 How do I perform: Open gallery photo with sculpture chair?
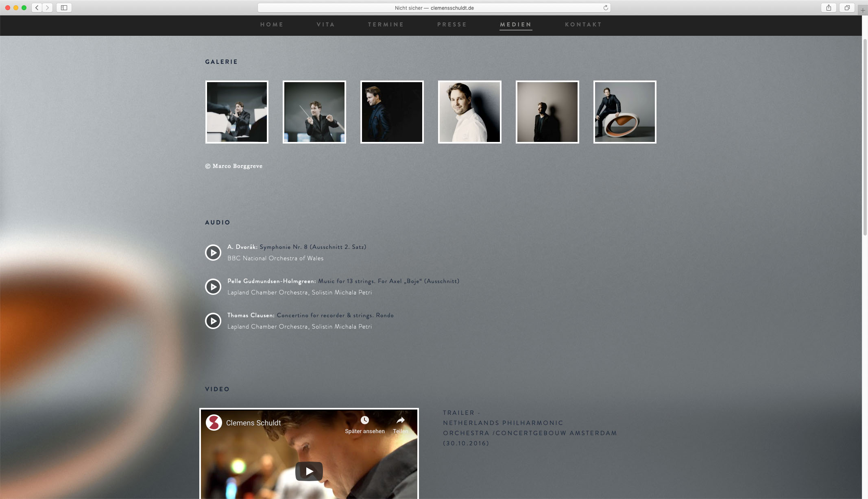click(x=625, y=112)
